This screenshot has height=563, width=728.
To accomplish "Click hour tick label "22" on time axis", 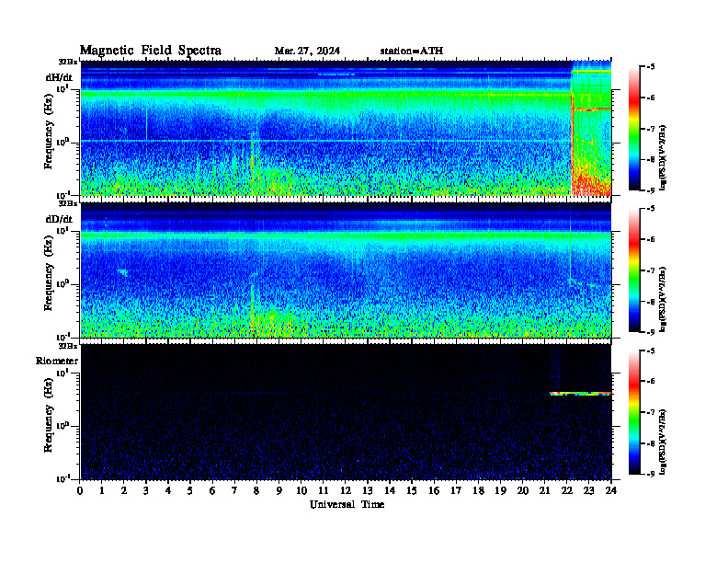I will coord(566,490).
